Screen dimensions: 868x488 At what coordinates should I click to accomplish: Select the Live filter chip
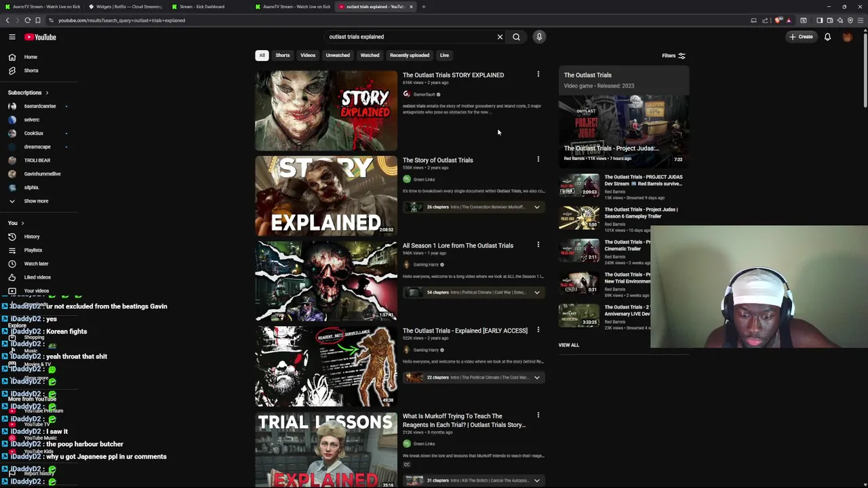pos(444,56)
